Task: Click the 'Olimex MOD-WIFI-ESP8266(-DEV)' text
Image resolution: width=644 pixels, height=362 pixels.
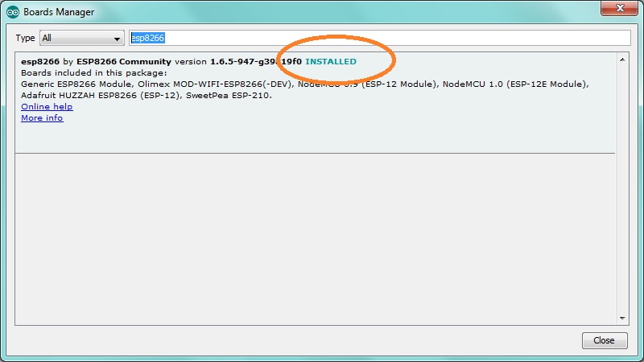Action: click(214, 84)
